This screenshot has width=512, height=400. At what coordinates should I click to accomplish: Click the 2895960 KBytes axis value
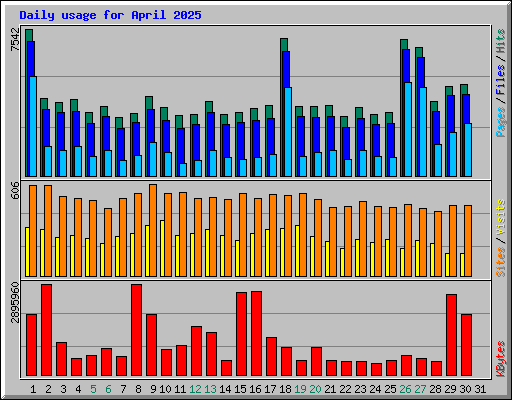click(x=15, y=303)
